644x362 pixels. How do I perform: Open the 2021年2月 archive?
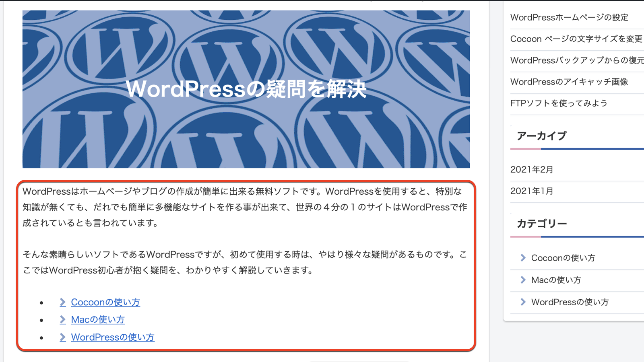tap(532, 169)
